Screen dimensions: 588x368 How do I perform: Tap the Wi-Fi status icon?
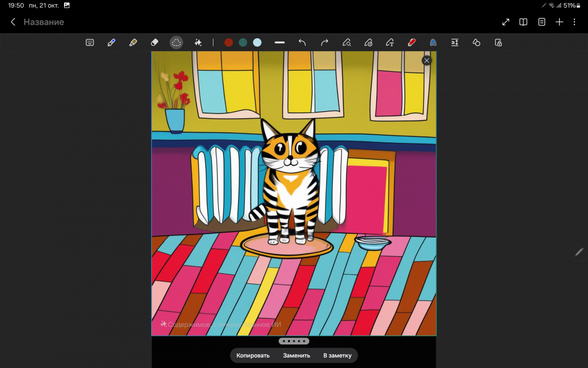(552, 5)
